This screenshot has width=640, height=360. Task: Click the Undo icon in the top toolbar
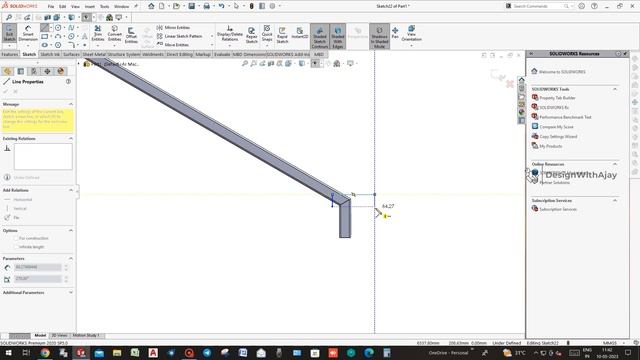[x=221, y=6]
